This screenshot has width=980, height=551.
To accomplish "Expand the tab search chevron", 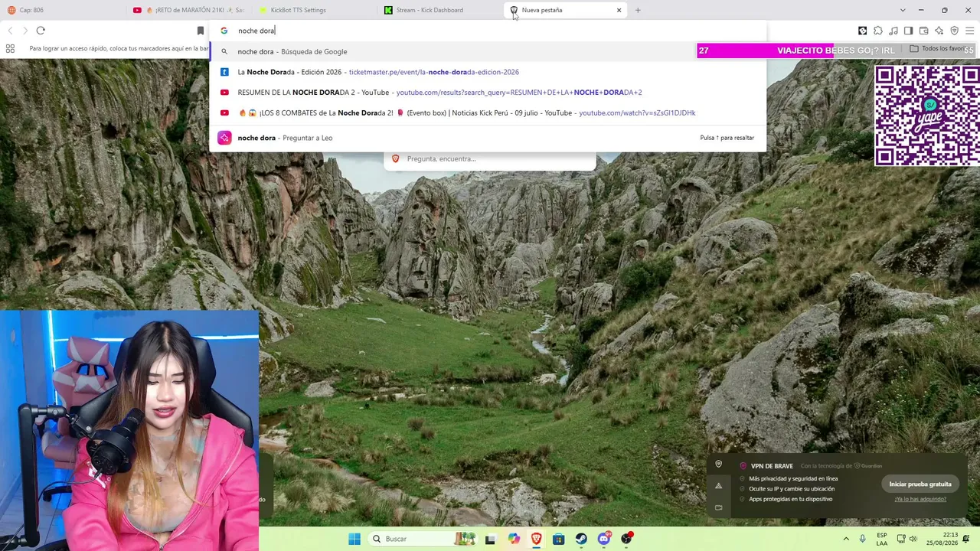I will tap(903, 10).
